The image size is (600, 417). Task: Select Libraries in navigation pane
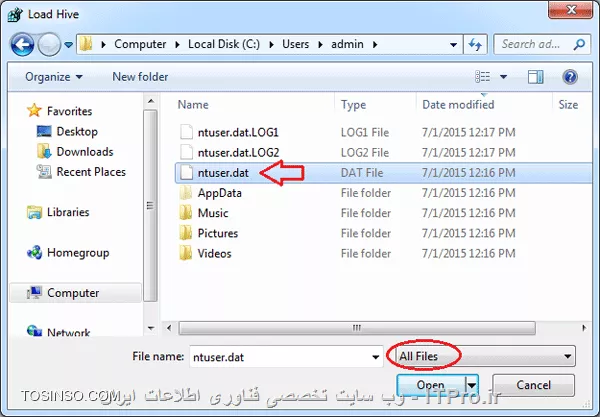[x=68, y=212]
